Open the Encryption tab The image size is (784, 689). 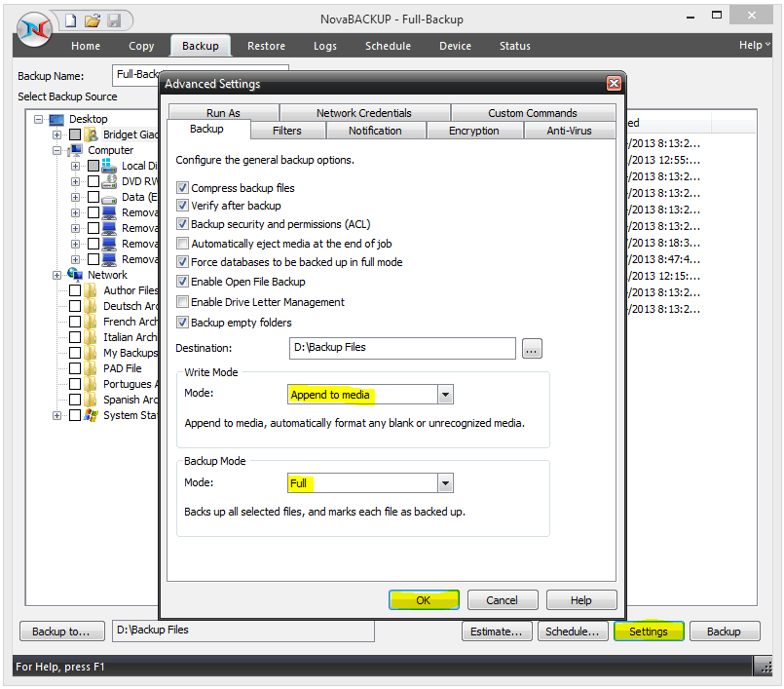pos(474,131)
